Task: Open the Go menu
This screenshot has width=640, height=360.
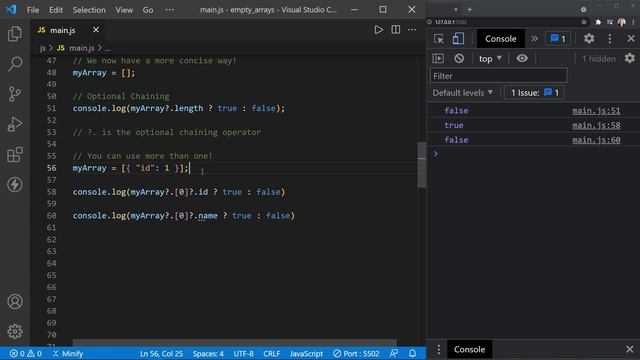Action: coord(148,10)
